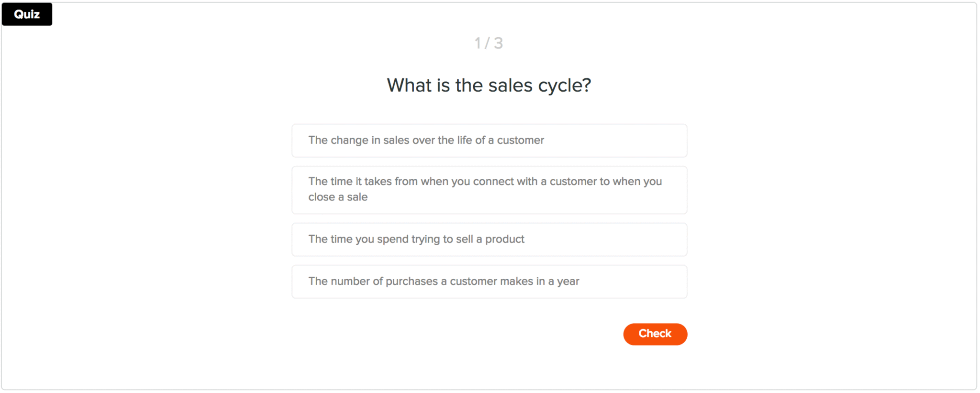
Task: Choose the first answer about life of a customer
Action: click(x=489, y=141)
